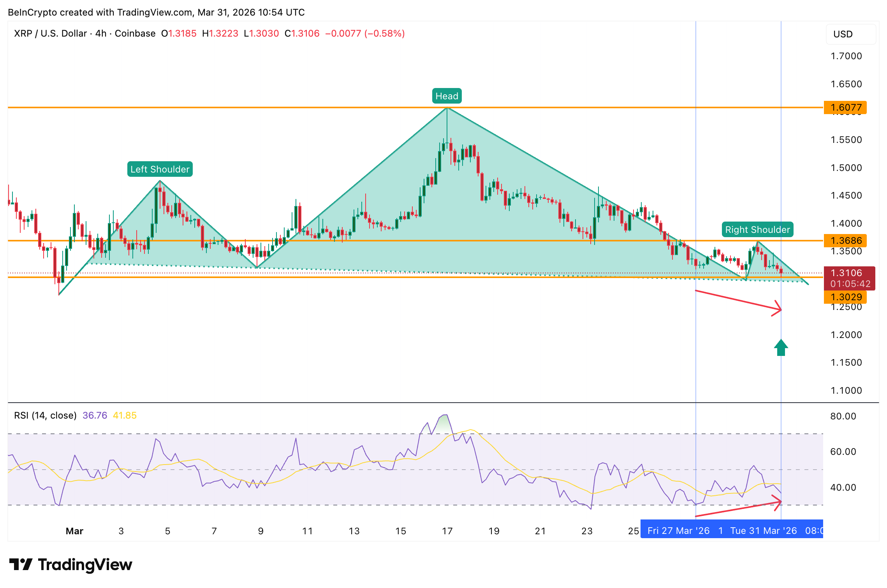Select the Right Shoulder label
This screenshot has width=887, height=588.
757,230
